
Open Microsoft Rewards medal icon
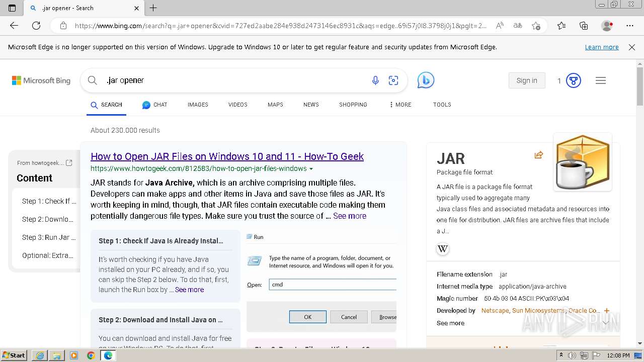point(574,80)
